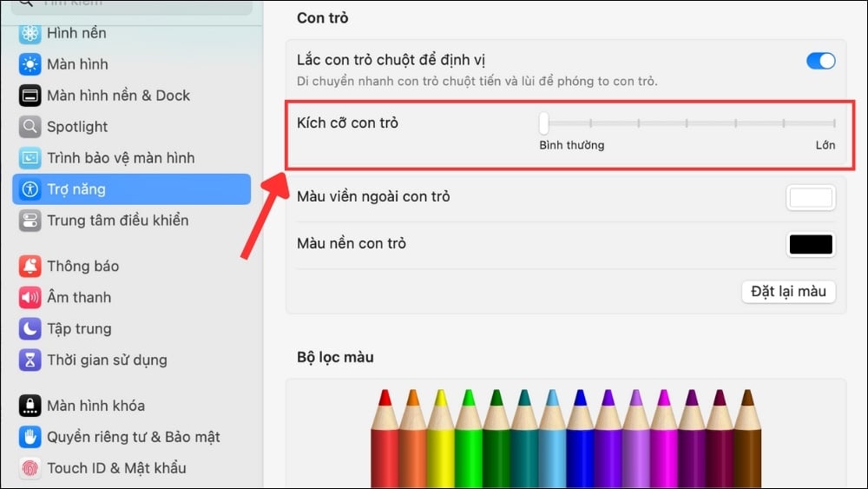The width and height of the screenshot is (868, 489).
Task: Open Trình bảo vệ màn hình icon
Action: (30, 158)
